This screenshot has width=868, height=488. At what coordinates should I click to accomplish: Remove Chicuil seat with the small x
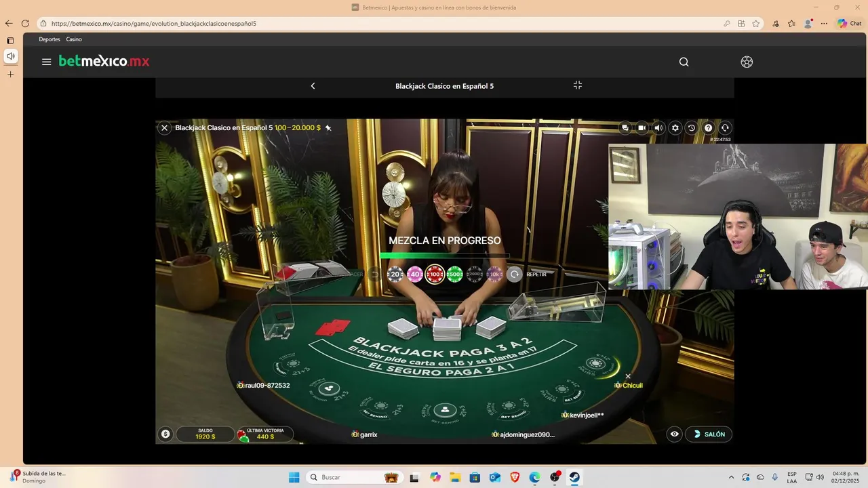(x=628, y=376)
